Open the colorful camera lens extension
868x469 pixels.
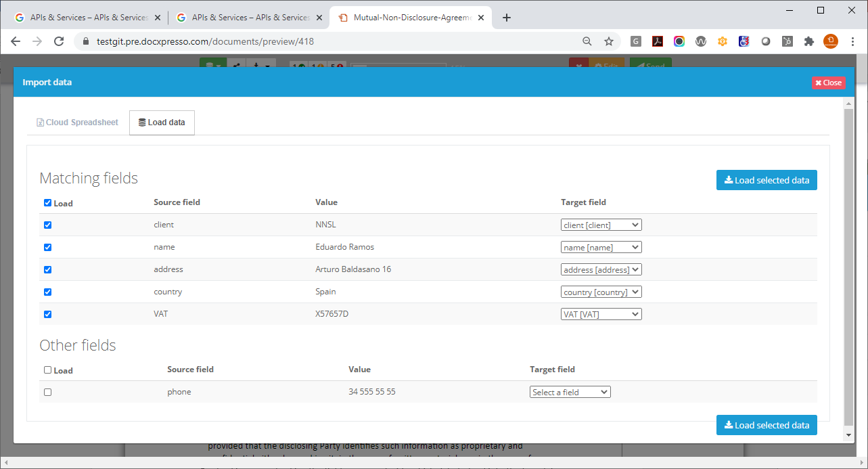coord(679,41)
